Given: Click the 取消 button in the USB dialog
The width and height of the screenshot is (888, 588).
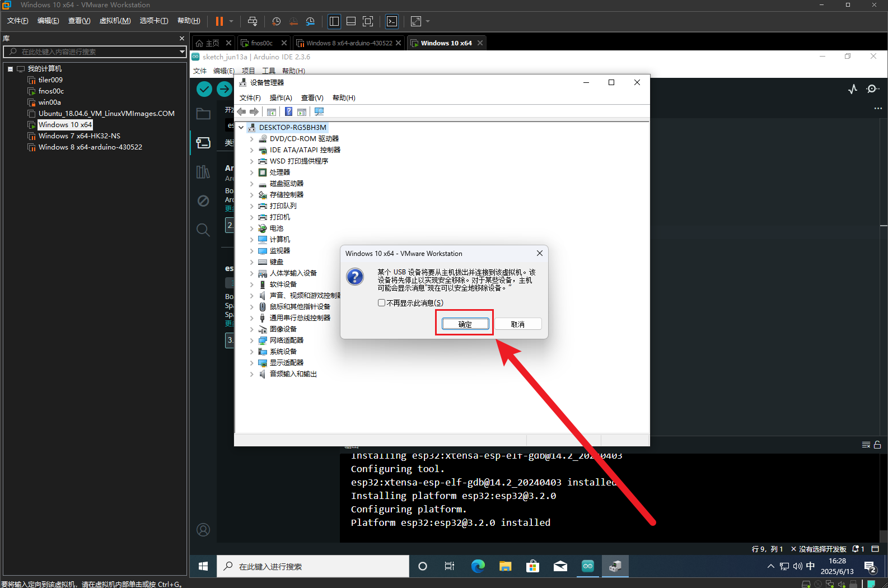Looking at the screenshot, I should (517, 324).
